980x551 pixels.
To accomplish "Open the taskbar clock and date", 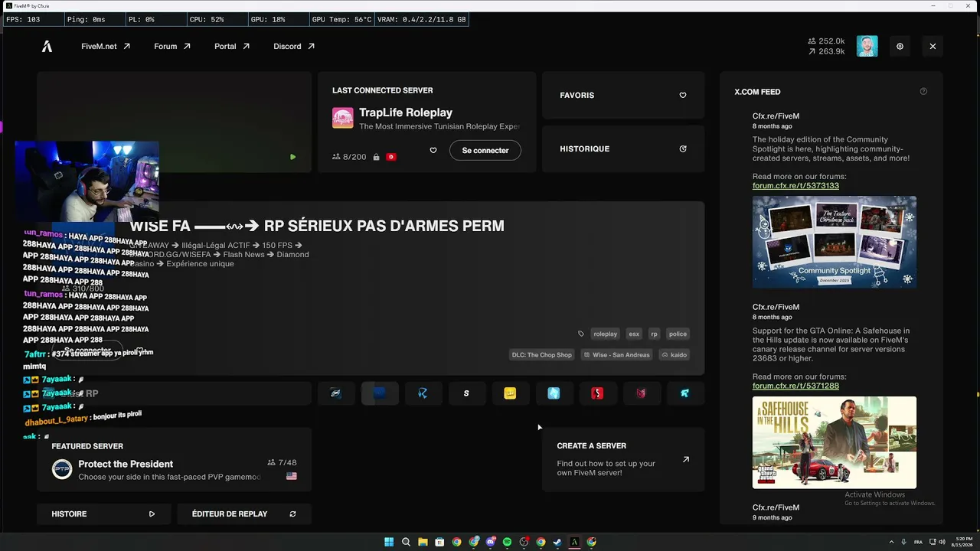I will [962, 542].
